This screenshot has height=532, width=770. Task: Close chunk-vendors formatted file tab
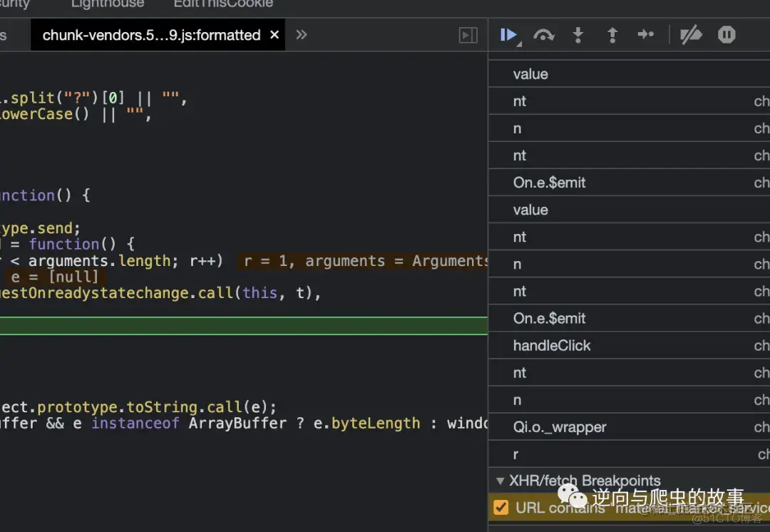click(274, 34)
